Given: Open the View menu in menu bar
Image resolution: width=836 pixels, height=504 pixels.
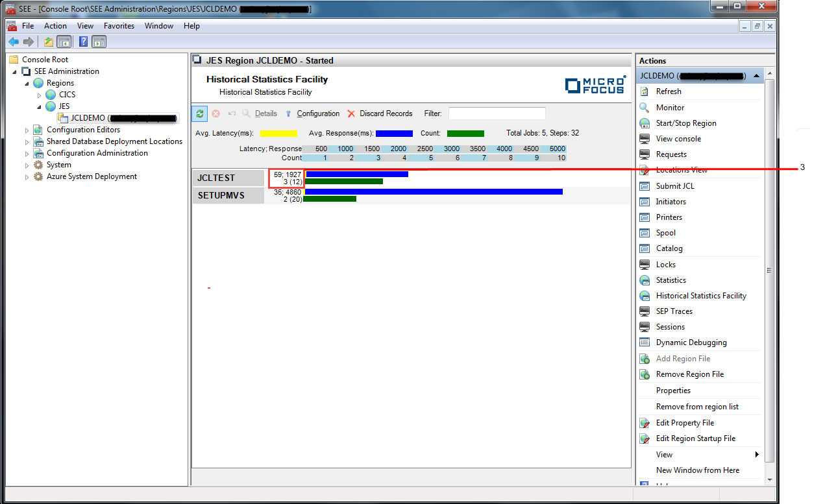Looking at the screenshot, I should 85,26.
